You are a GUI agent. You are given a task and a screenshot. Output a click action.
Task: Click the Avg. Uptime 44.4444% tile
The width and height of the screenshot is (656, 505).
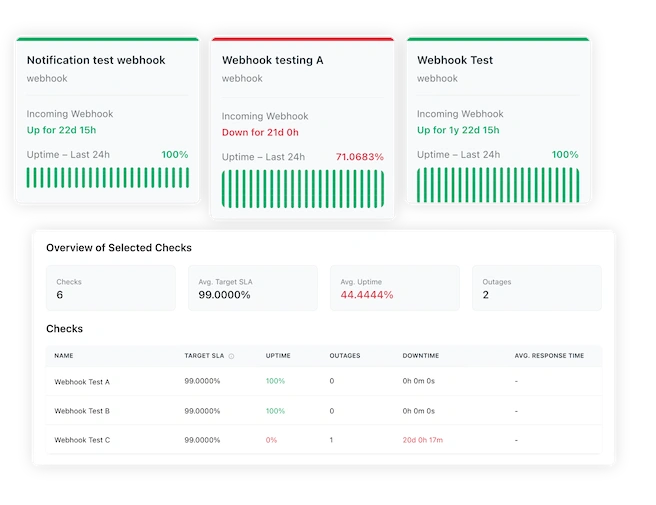pyautogui.click(x=395, y=288)
